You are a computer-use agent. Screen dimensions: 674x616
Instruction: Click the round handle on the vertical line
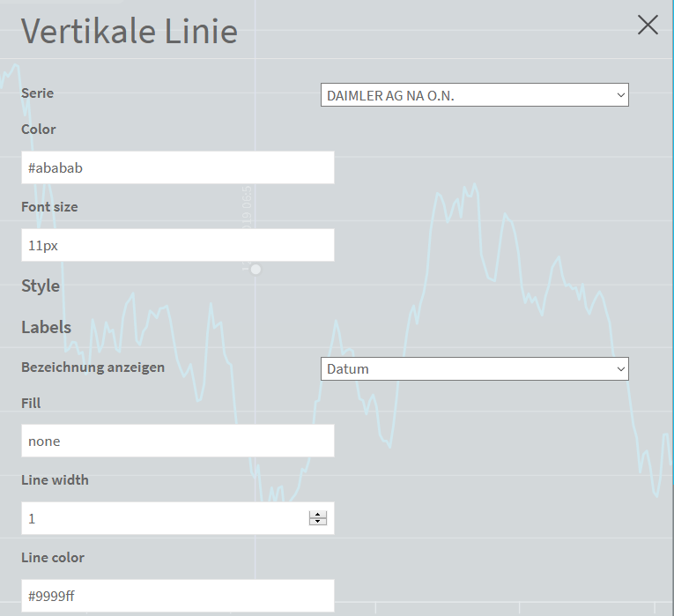tap(256, 269)
